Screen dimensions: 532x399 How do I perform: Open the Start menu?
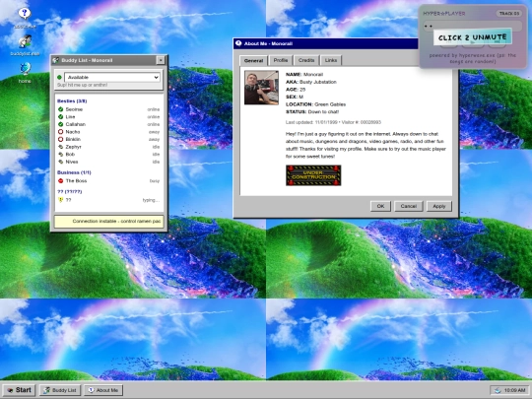pos(20,390)
